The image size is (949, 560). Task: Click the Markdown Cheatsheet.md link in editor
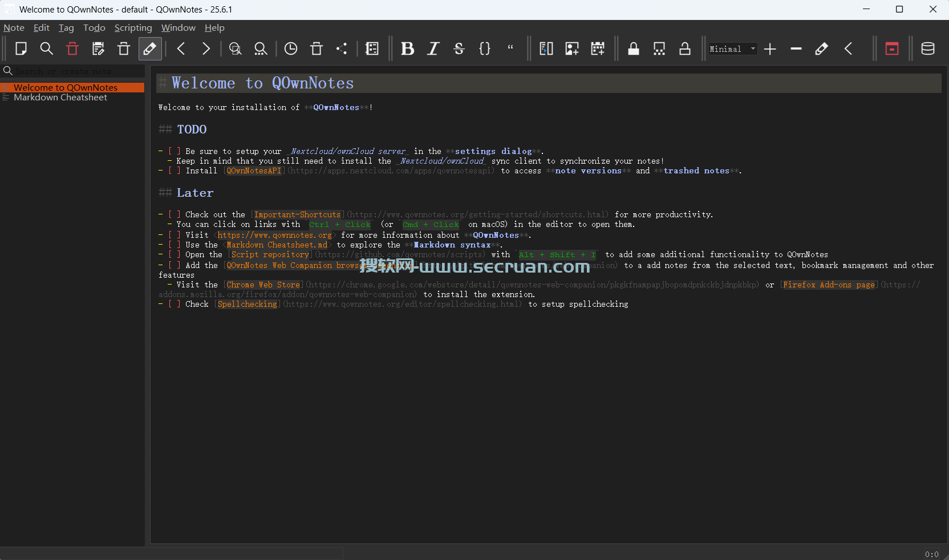pos(277,245)
